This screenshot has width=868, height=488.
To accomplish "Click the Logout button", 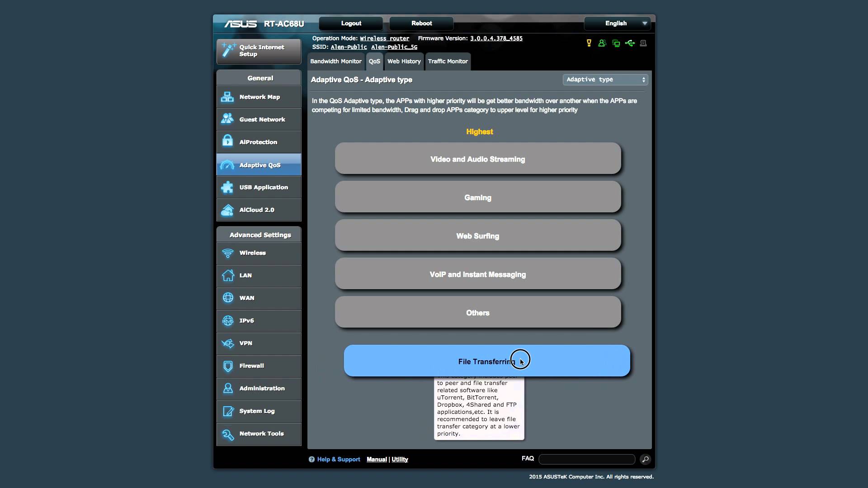I will 351,23.
